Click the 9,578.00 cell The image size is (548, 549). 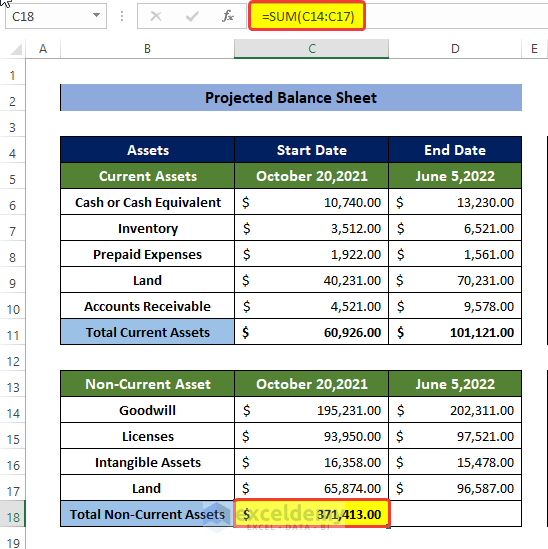(455, 306)
